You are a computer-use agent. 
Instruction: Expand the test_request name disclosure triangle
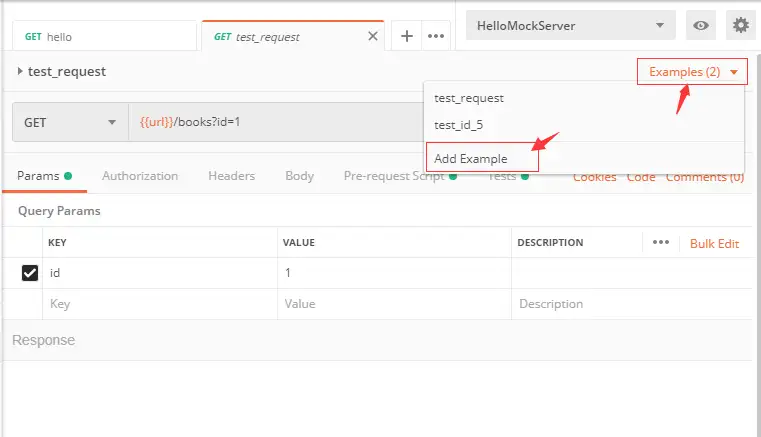click(x=21, y=72)
